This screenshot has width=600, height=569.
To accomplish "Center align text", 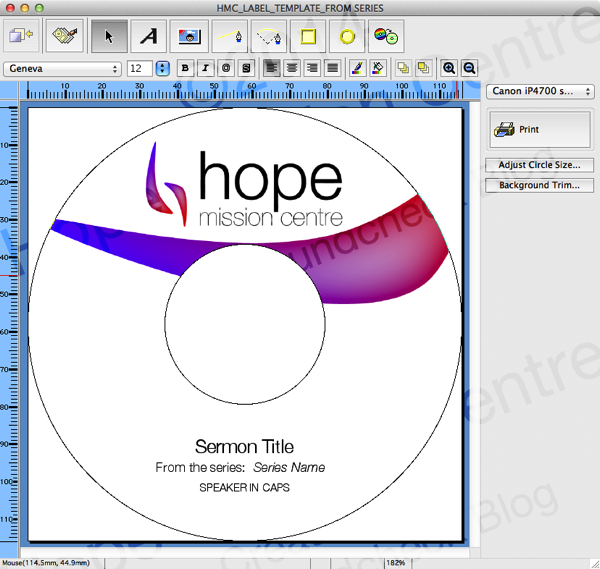I will (292, 68).
